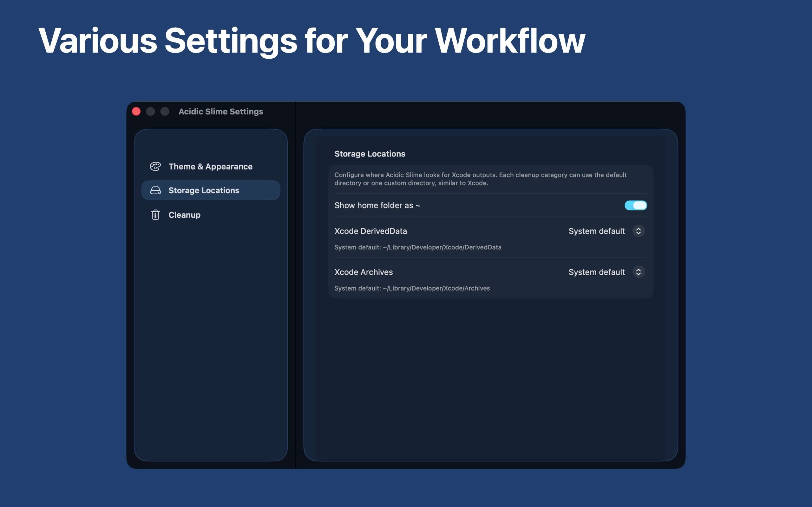
Task: Click the Acidic Slime Settings window title
Action: pos(221,111)
